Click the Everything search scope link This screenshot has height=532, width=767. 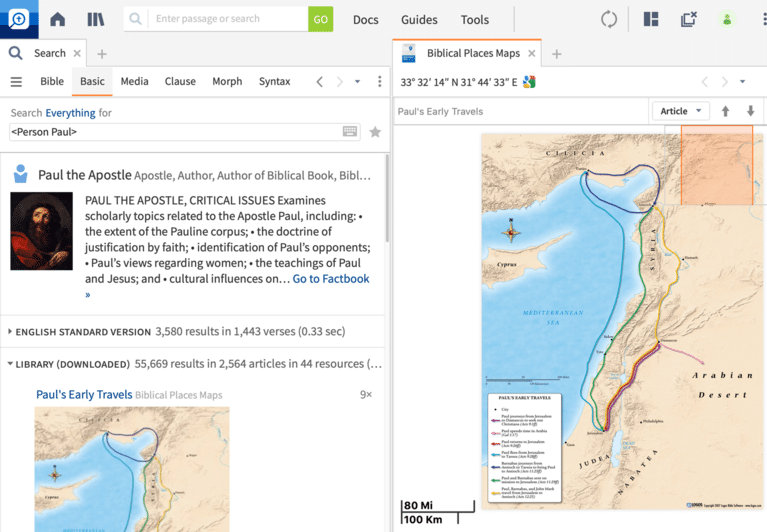coord(70,113)
